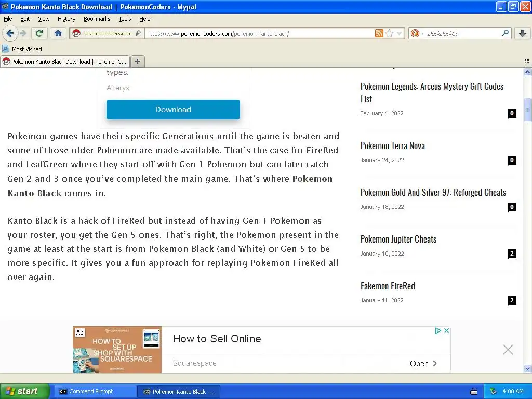Open the Edit menu
532x399 pixels.
pyautogui.click(x=25, y=19)
